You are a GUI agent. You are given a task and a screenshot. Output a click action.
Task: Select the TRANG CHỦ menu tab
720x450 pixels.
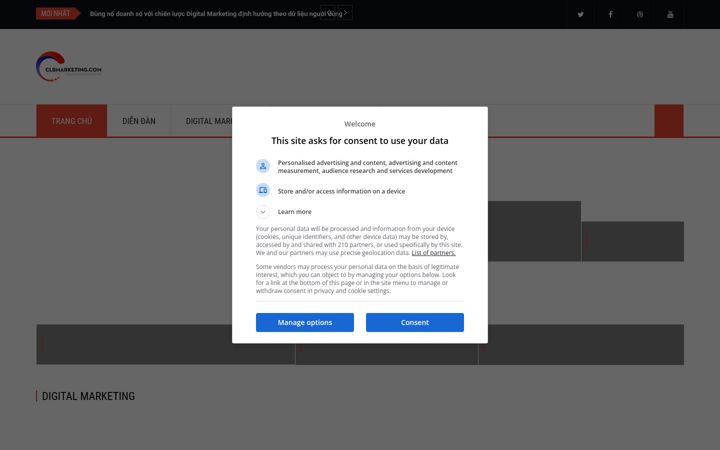[x=72, y=121]
